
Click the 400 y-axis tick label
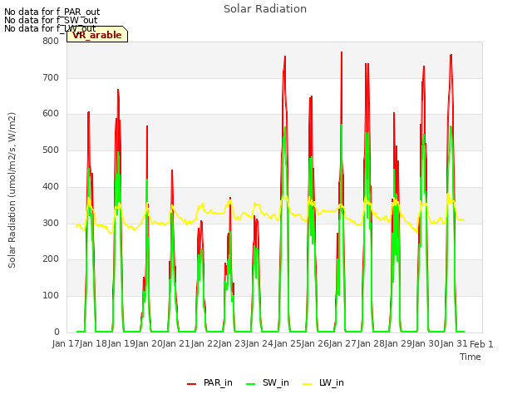(51, 186)
